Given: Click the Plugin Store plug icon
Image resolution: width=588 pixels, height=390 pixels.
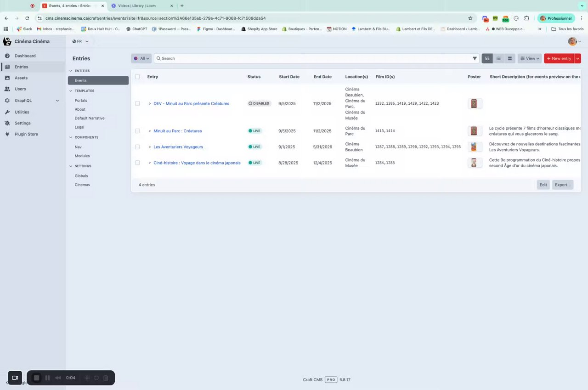Looking at the screenshot, I should (x=7, y=134).
